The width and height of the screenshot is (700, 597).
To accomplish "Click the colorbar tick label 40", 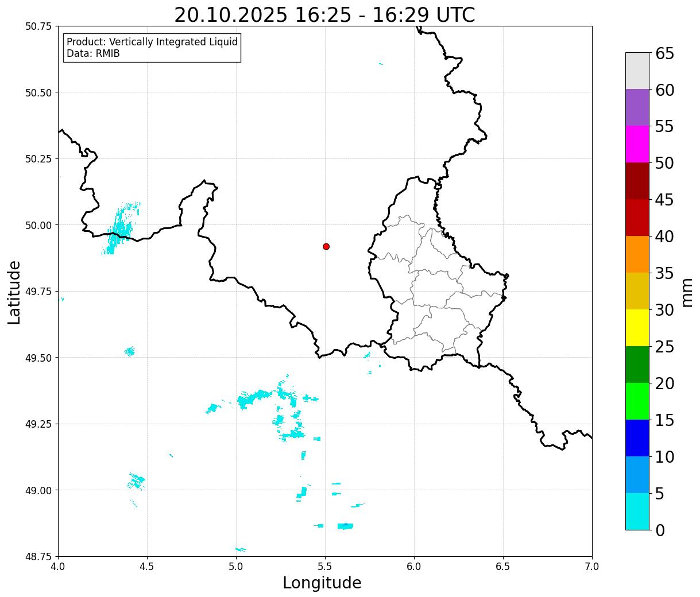I will point(664,237).
